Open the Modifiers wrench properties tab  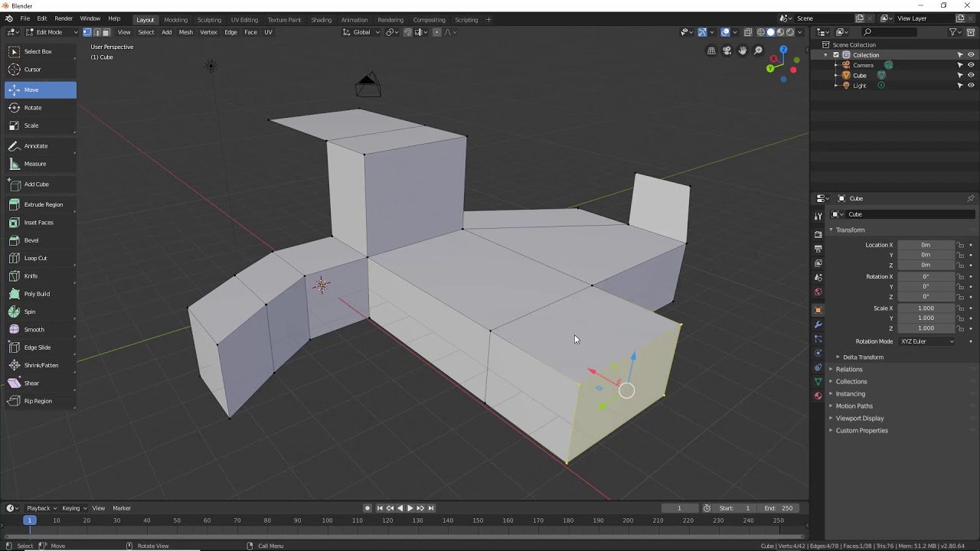pyautogui.click(x=818, y=324)
